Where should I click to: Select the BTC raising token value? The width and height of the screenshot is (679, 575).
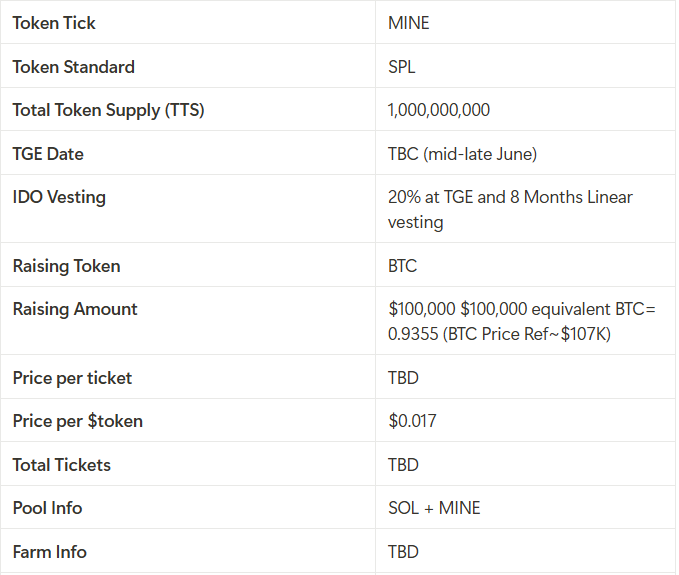click(x=402, y=266)
